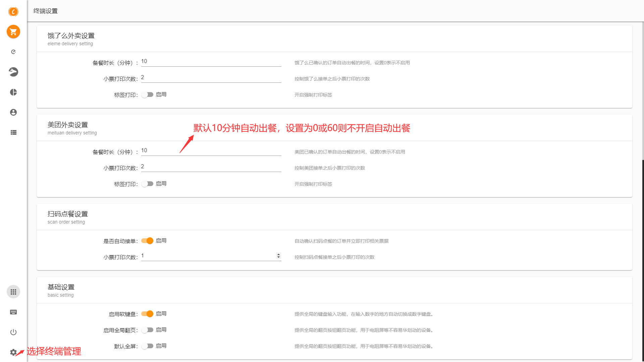Image resolution: width=644 pixels, height=362 pixels.
Task: Click the keyboard icon in sidebar
Action: coord(13,312)
